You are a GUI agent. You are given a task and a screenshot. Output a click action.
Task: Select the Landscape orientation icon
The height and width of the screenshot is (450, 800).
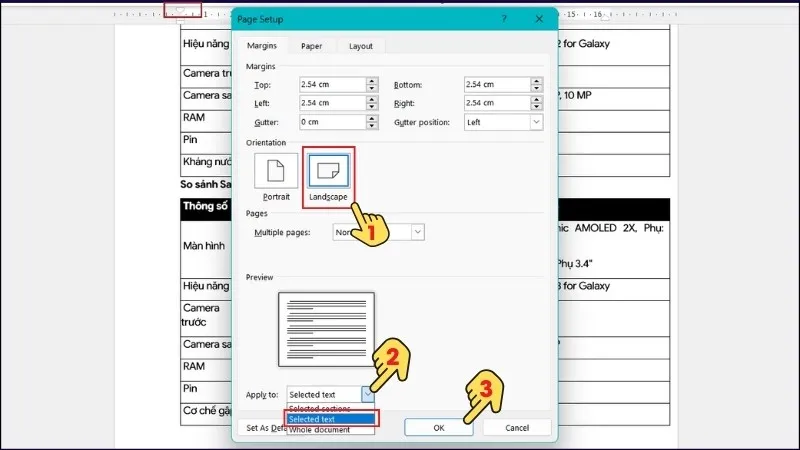click(x=329, y=171)
